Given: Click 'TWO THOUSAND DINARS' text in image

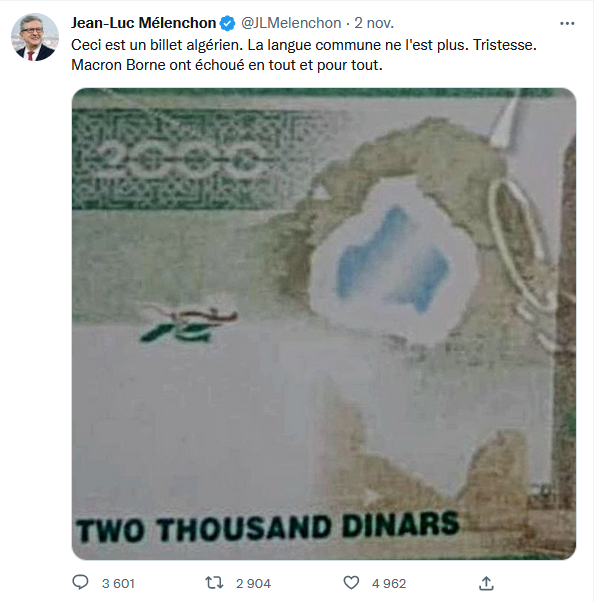Looking at the screenshot, I should [268, 527].
